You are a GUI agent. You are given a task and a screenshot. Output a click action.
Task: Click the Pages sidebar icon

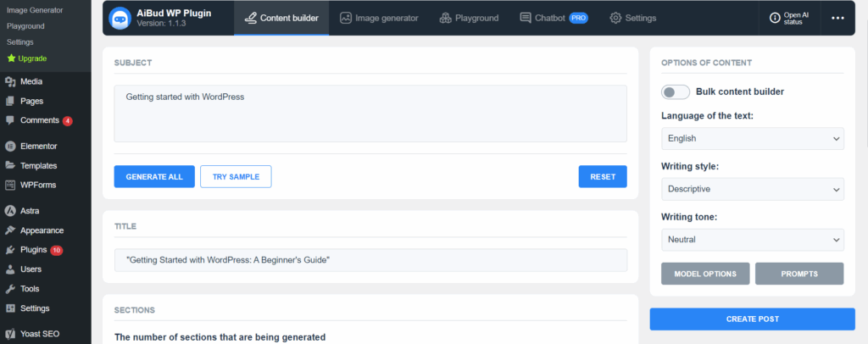click(10, 101)
